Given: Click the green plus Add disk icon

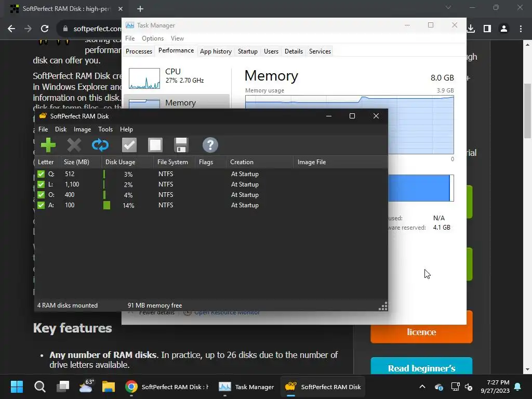Looking at the screenshot, I should [x=48, y=145].
